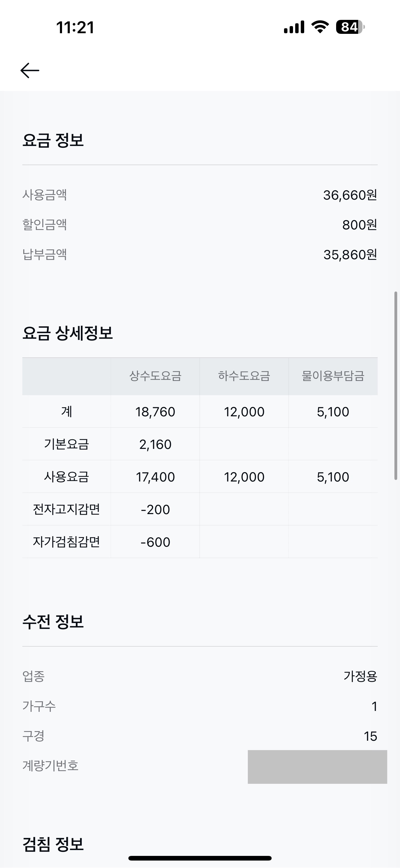Click the 자가검침감면 row label

pos(66,542)
